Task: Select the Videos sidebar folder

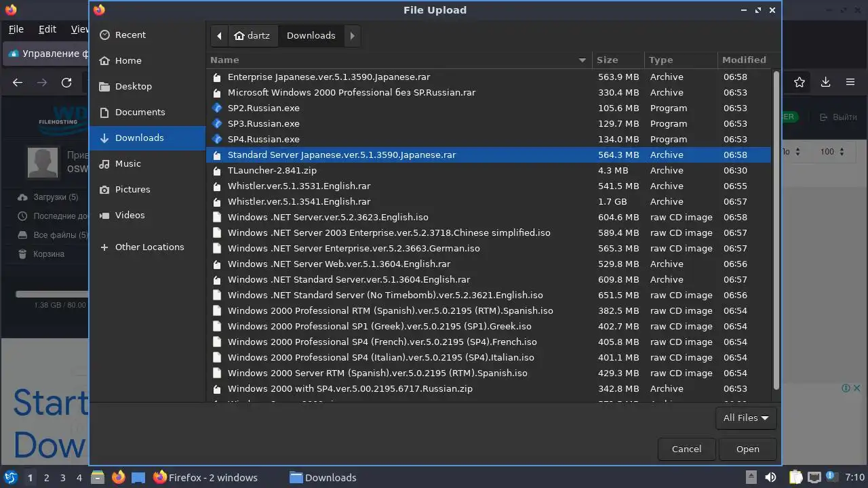Action: tap(147, 215)
